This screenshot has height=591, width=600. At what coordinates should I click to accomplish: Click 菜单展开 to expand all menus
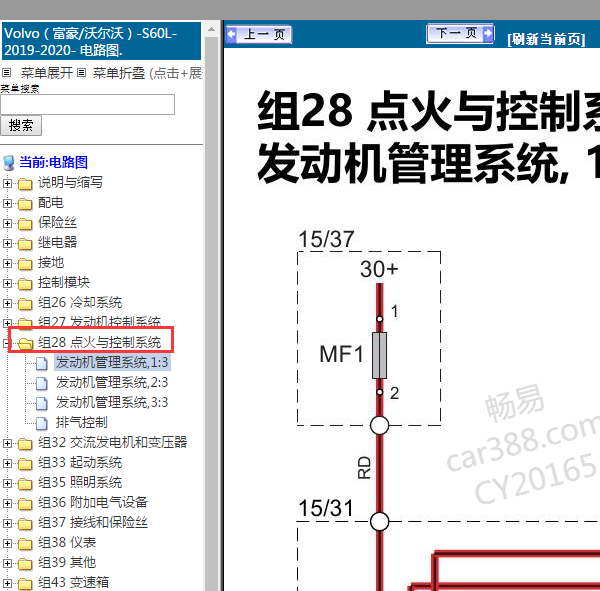point(47,73)
